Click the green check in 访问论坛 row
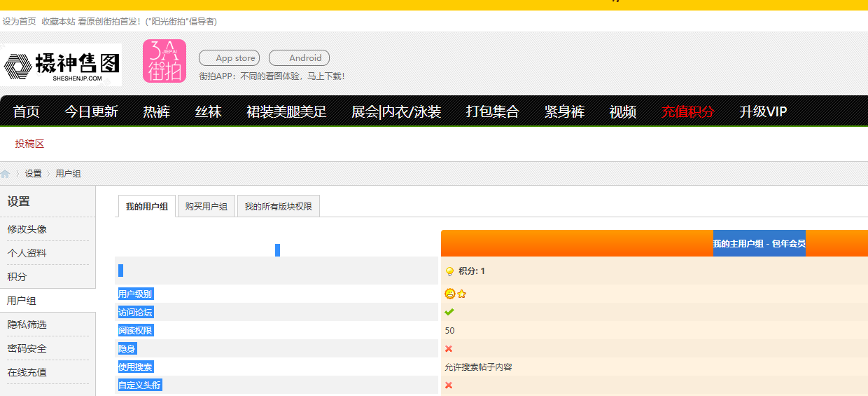Viewport: 868px width, 396px height. point(449,312)
